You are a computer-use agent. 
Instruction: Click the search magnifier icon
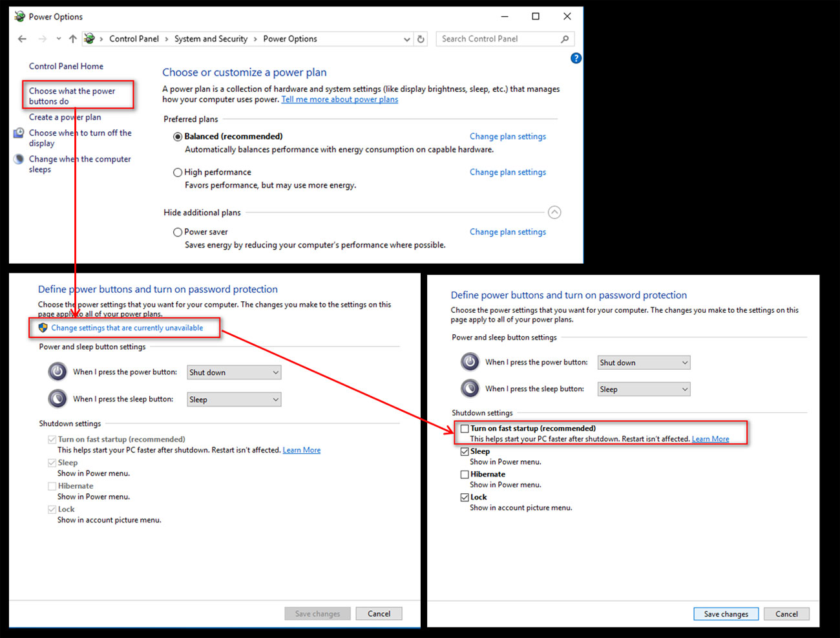[565, 39]
